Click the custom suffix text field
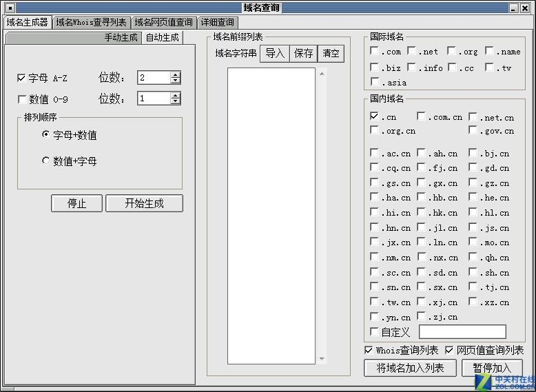The height and width of the screenshot is (392, 536). 462,331
